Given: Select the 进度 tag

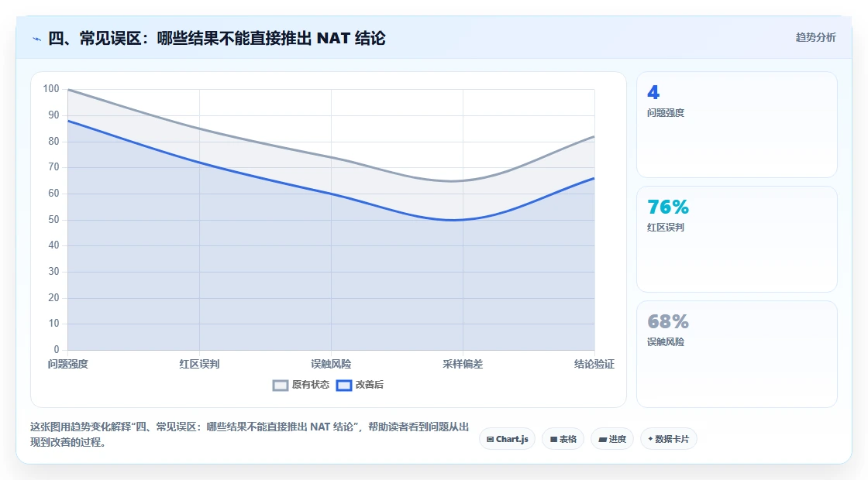Looking at the screenshot, I should click(612, 439).
